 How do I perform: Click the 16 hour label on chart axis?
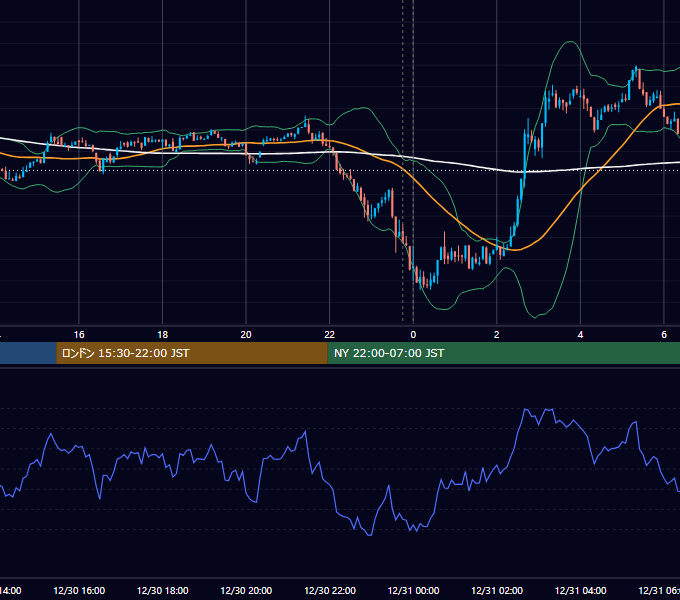[79, 335]
